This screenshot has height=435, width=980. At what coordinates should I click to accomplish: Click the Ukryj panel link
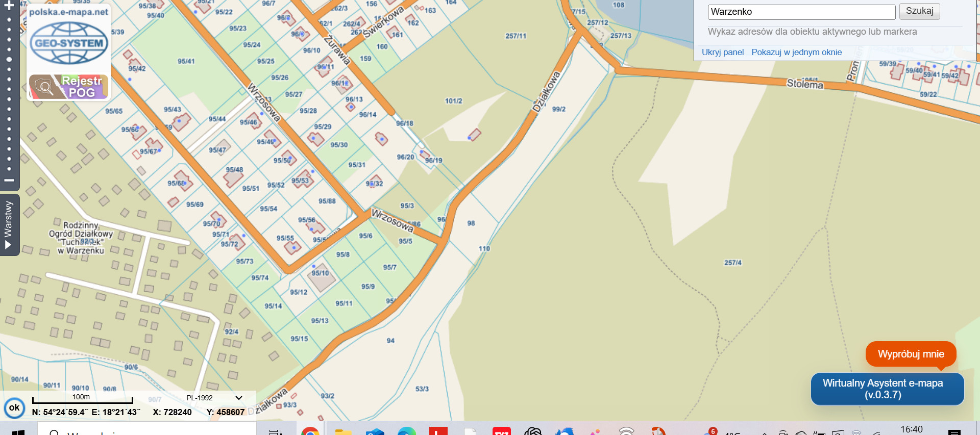tap(722, 52)
